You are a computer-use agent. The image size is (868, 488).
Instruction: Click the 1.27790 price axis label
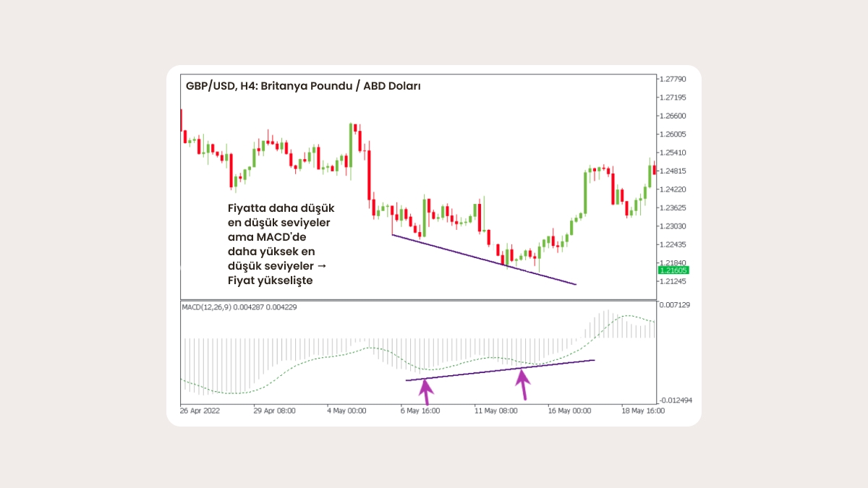[x=673, y=79]
